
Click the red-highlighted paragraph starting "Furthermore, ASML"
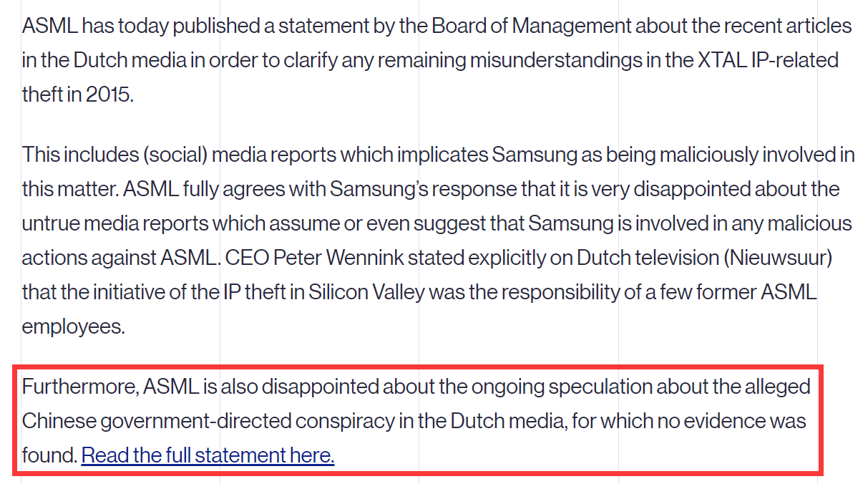(x=415, y=421)
